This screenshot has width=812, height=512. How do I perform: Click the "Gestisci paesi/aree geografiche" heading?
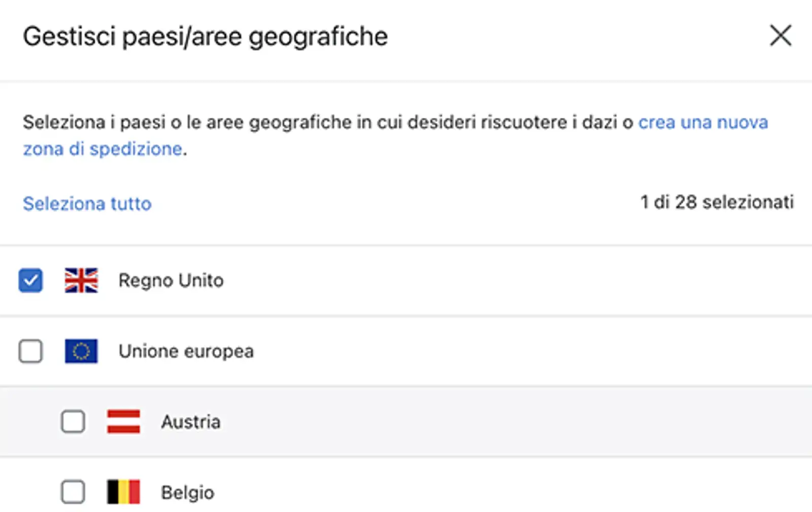pos(206,37)
